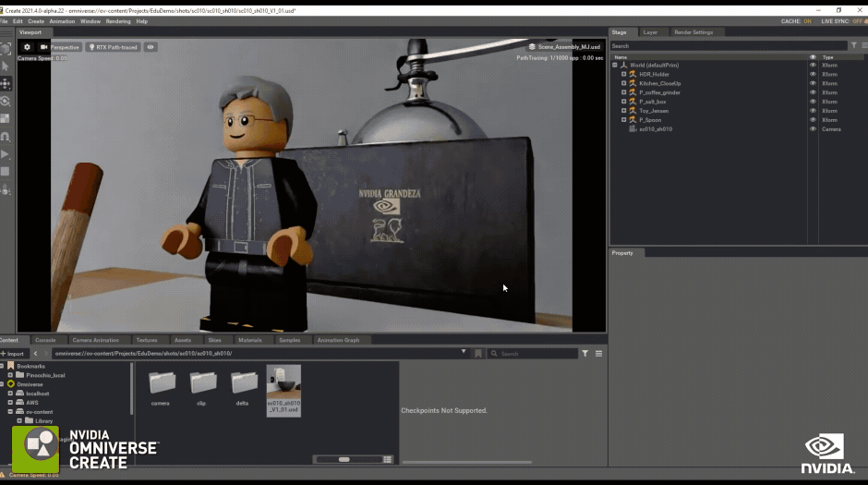Click the bookmark icon beside the path bar

478,353
